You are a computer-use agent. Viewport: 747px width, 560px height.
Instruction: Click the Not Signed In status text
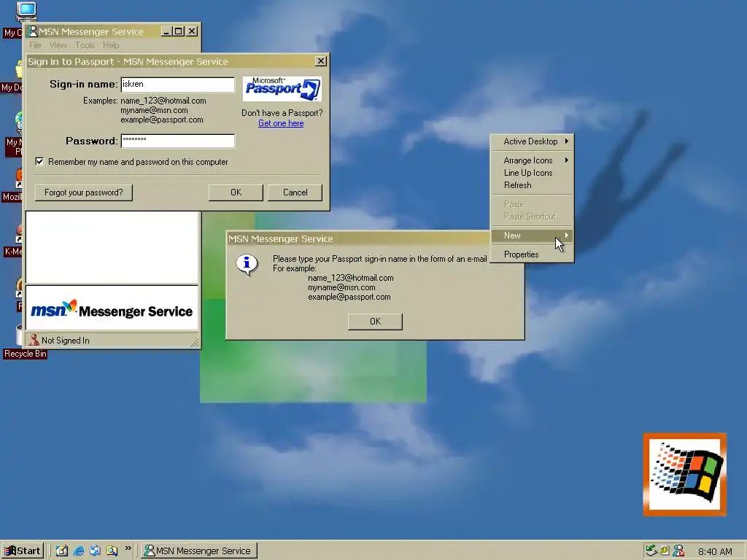tap(65, 341)
